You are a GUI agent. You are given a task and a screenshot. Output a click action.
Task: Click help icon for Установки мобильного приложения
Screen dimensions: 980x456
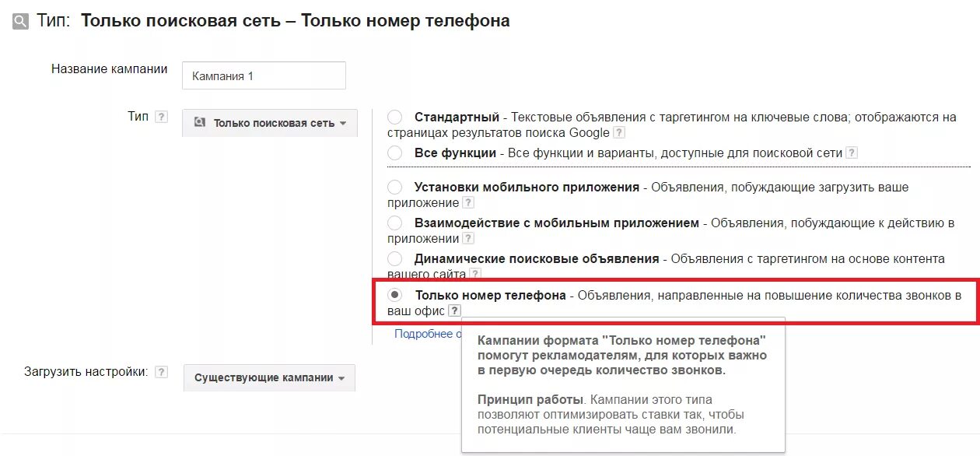coord(468,203)
